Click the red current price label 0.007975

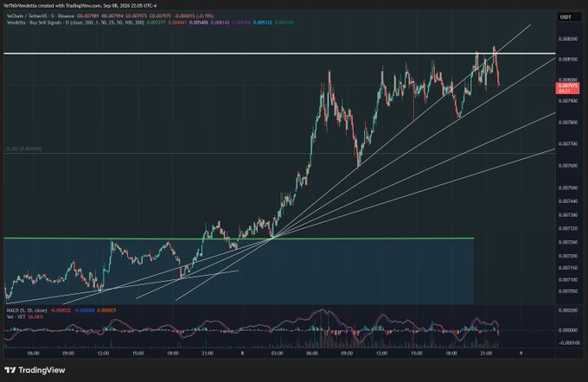coord(567,88)
